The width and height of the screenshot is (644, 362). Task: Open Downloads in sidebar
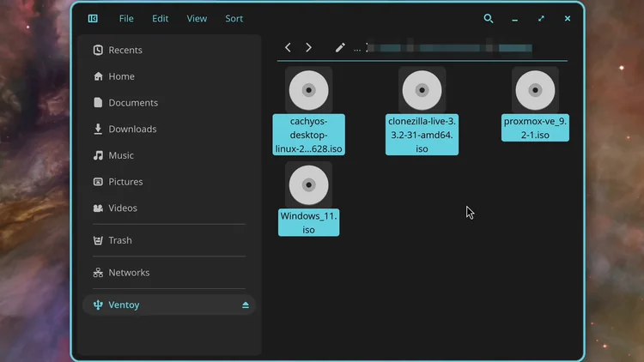tap(169, 129)
